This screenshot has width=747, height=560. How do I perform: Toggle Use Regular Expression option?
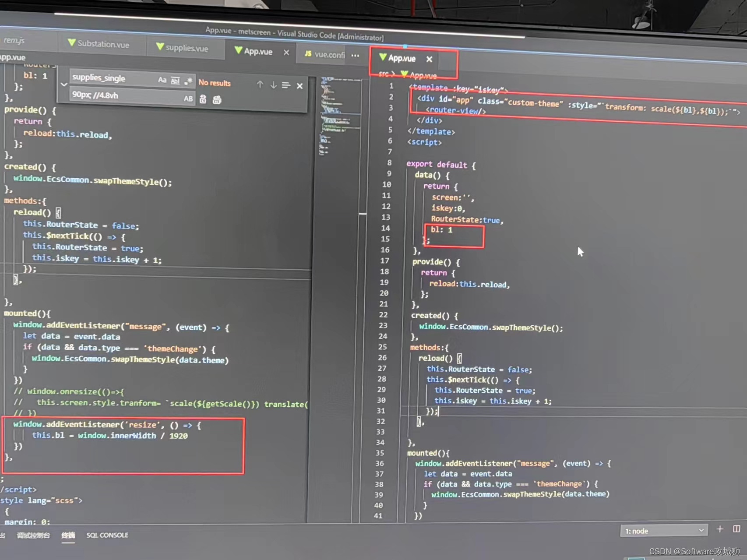pyautogui.click(x=188, y=81)
